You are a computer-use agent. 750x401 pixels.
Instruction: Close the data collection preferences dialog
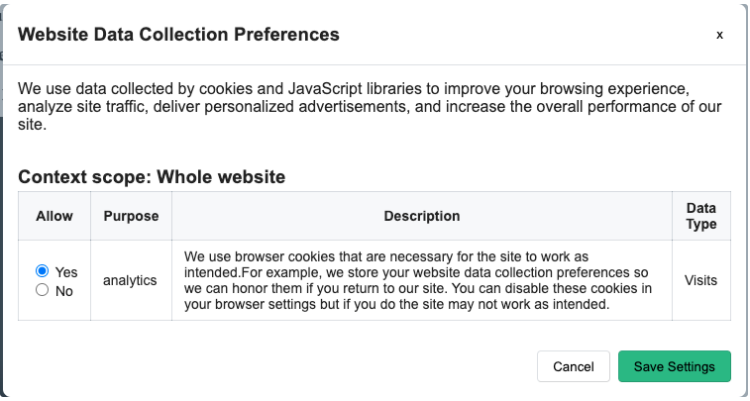(719, 35)
